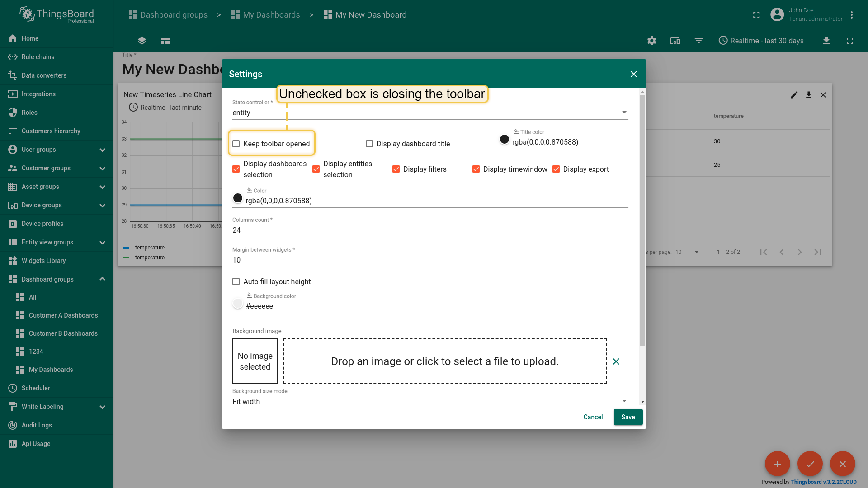Viewport: 868px width, 488px height.
Task: Click image drop zone to upload file
Action: click(445, 361)
